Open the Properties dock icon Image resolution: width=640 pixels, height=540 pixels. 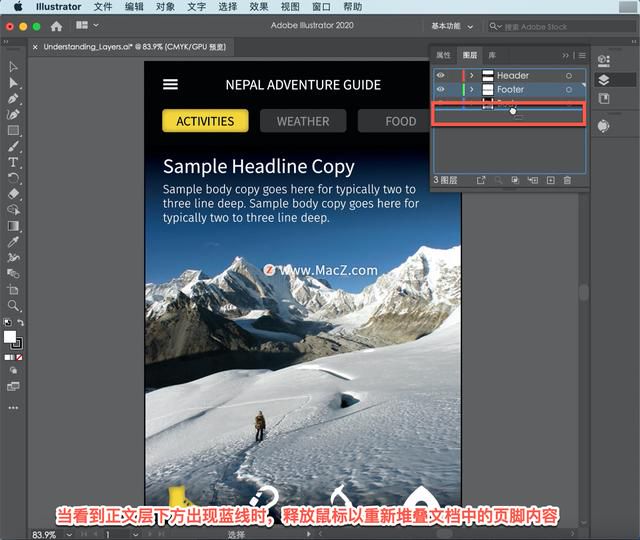[x=604, y=61]
